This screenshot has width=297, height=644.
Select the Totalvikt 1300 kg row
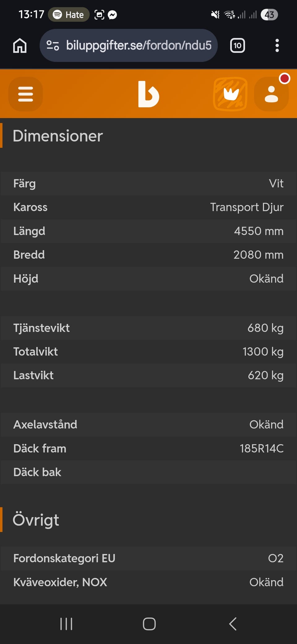click(148, 352)
